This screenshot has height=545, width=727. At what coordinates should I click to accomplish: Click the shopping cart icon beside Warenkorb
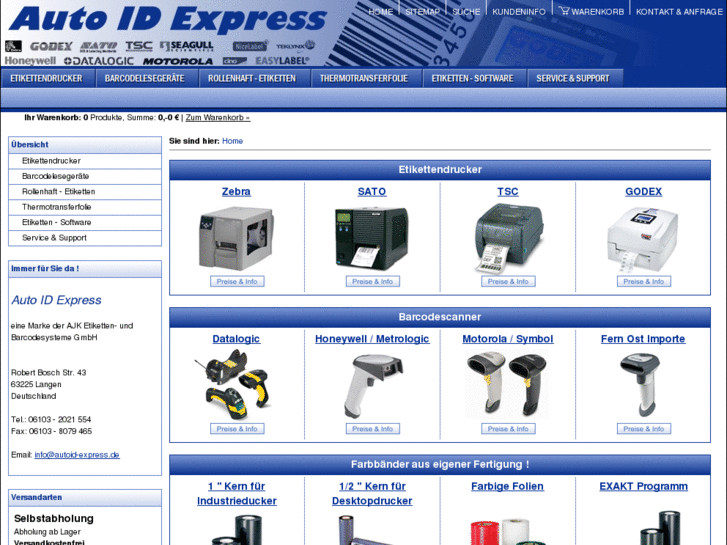[x=564, y=11]
